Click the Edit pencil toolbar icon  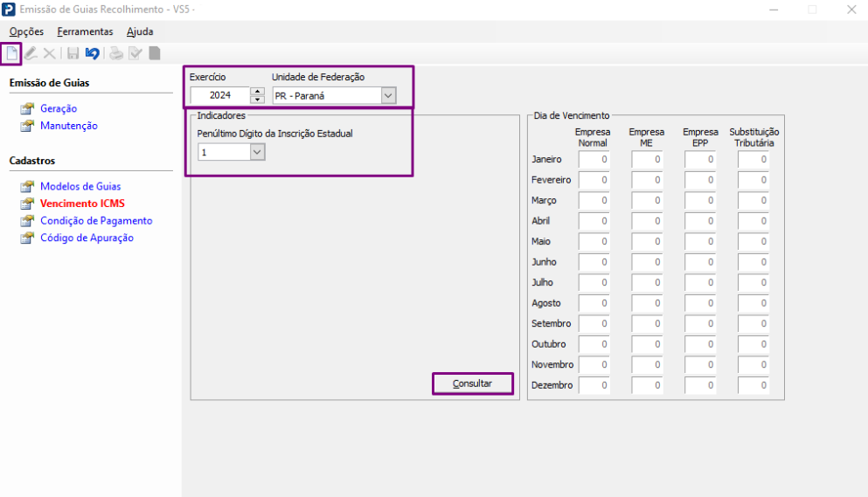(31, 53)
